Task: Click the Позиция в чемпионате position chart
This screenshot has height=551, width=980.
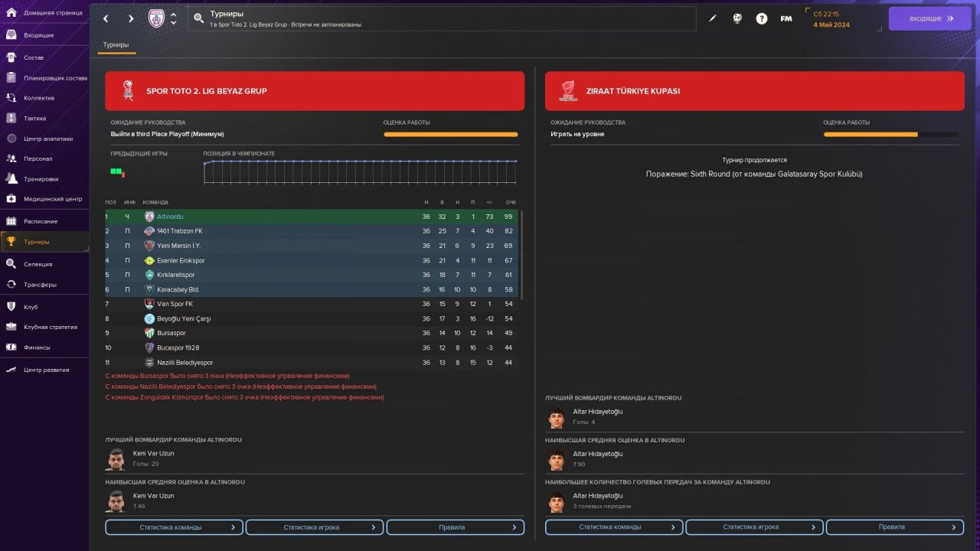Action: pyautogui.click(x=361, y=171)
